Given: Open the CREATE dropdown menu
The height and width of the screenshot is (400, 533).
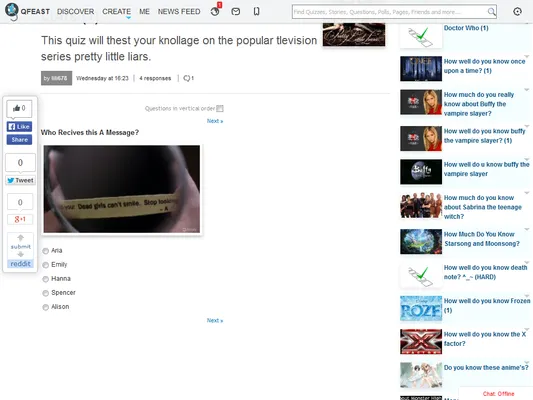Looking at the screenshot, I should click(117, 12).
